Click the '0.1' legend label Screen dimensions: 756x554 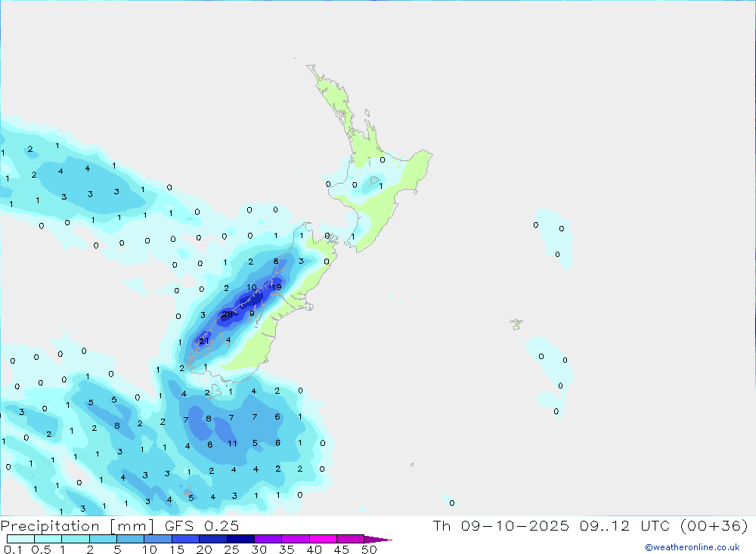[x=13, y=549]
